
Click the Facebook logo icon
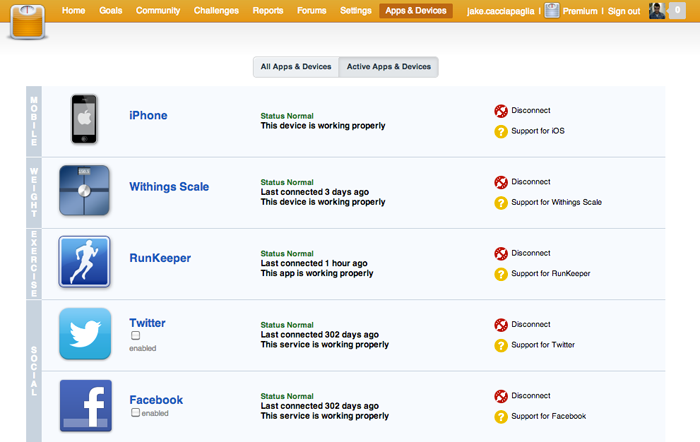pos(85,405)
